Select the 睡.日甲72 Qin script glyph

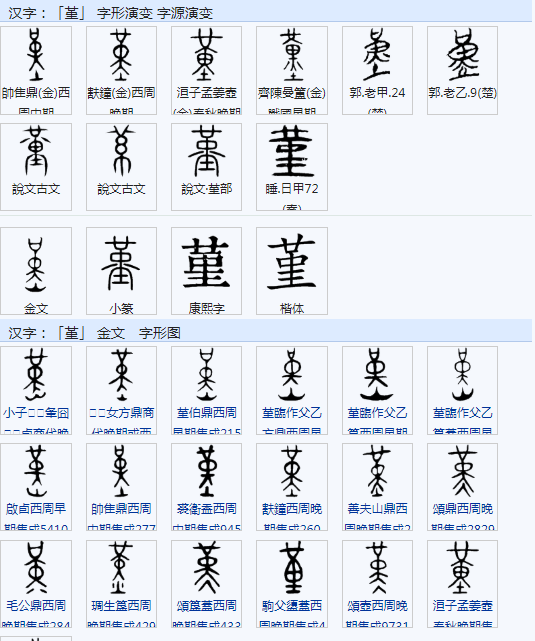pos(292,151)
